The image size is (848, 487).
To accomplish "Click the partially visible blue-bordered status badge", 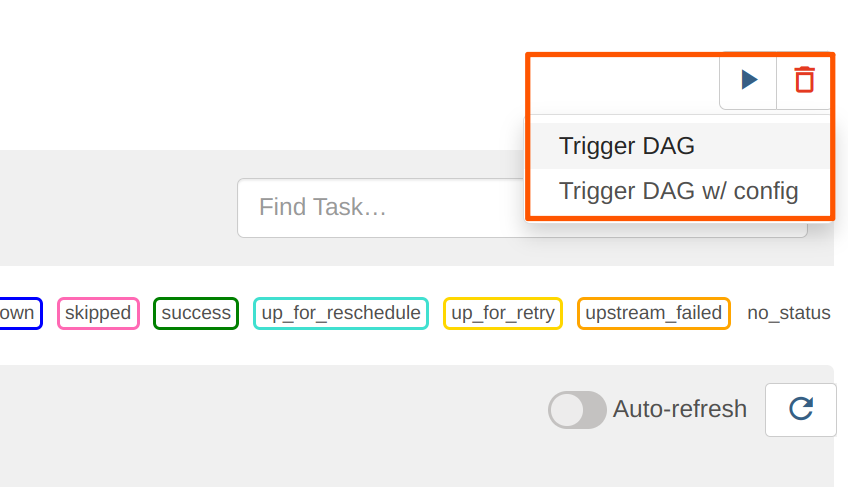I will point(18,313).
